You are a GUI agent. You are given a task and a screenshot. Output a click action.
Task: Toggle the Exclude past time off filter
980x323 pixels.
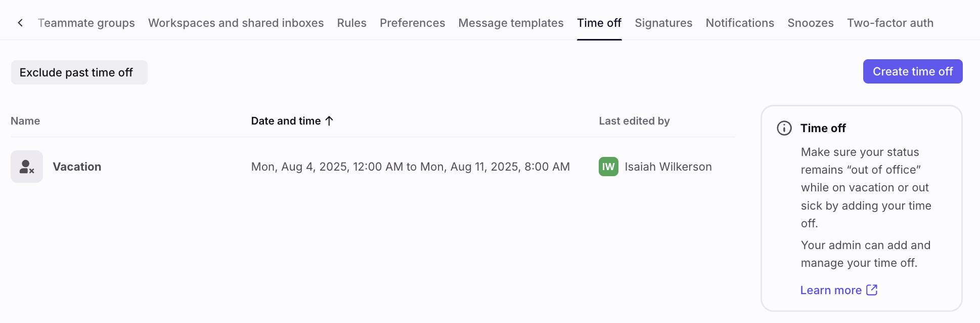tap(79, 72)
